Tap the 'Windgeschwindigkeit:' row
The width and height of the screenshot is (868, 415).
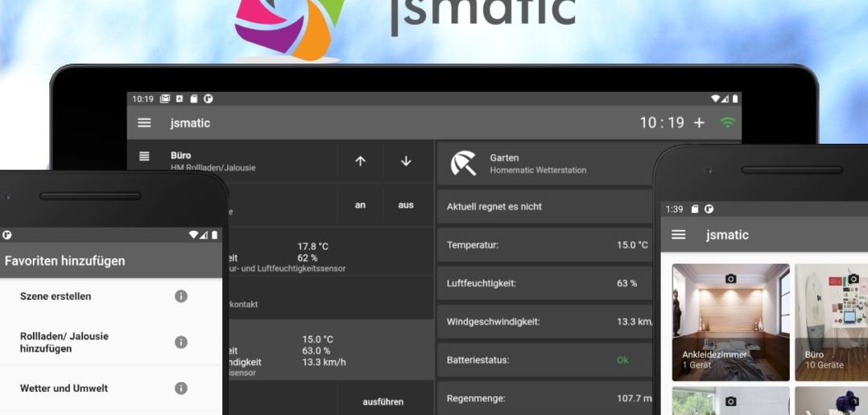point(544,322)
